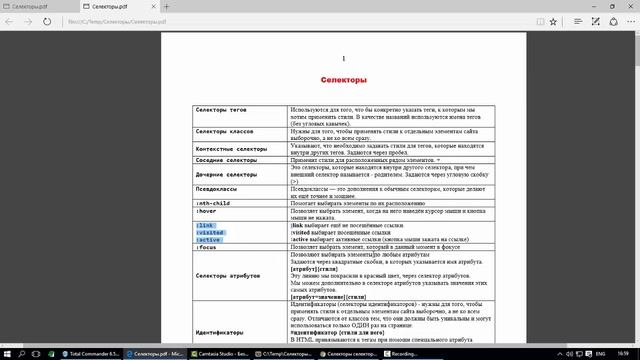This screenshot has height=360, width=640.
Task: Open Reading view book icon
Action: (540, 22)
